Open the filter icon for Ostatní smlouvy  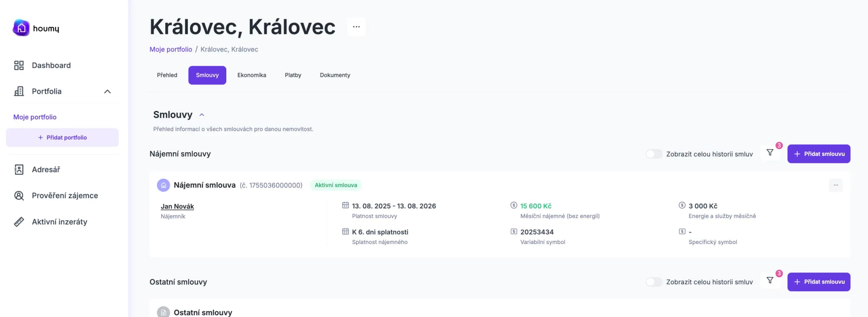tap(770, 280)
